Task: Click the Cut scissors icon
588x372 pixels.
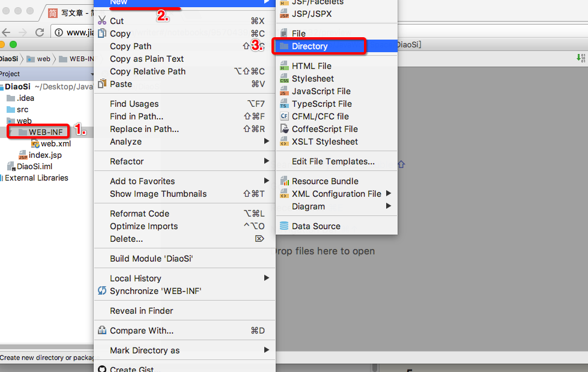Action: (102, 20)
